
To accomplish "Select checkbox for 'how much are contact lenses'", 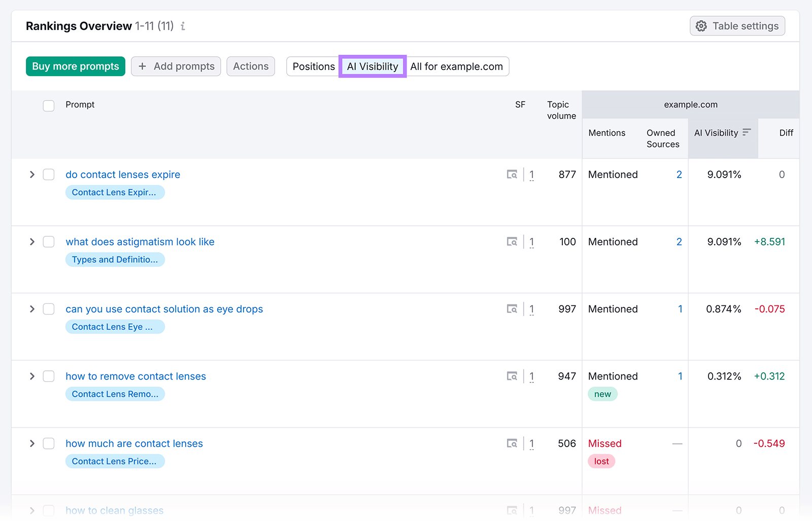I will click(x=49, y=444).
